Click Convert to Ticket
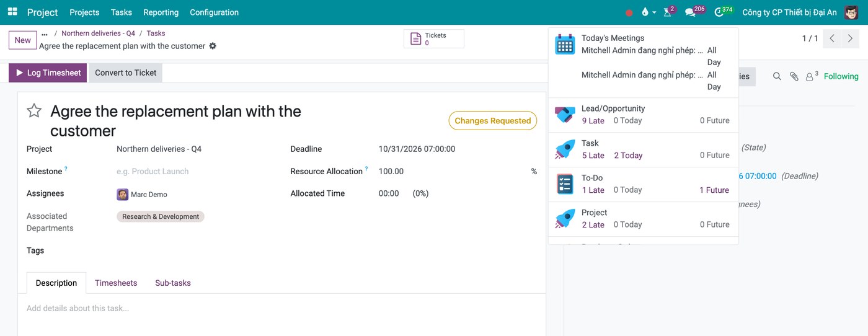This screenshot has width=868, height=336. [x=126, y=73]
